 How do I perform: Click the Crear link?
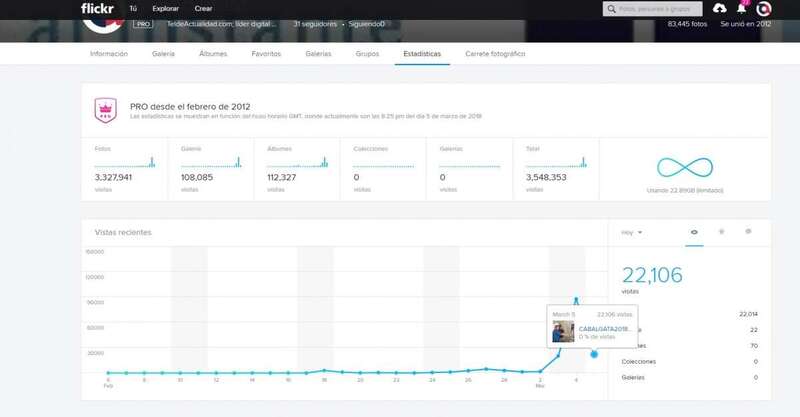click(x=203, y=8)
